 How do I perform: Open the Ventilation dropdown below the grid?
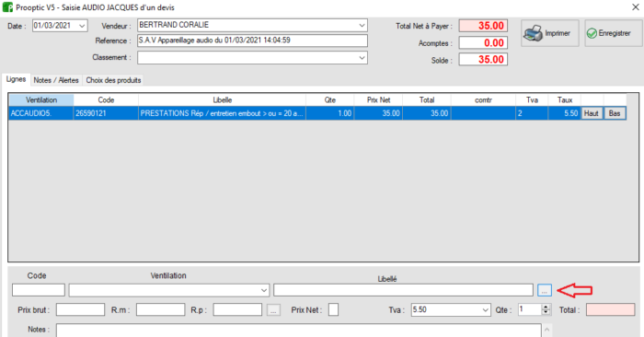pos(264,290)
